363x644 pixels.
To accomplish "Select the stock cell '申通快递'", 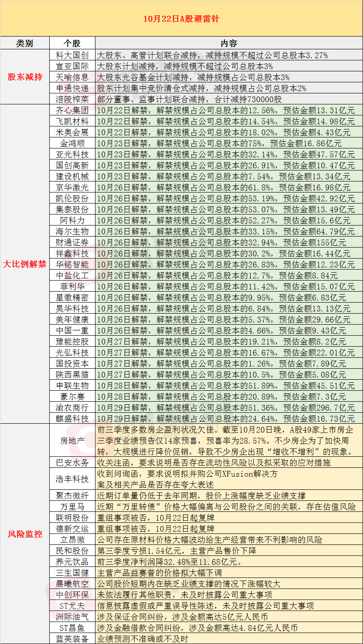I will tap(72, 88).
